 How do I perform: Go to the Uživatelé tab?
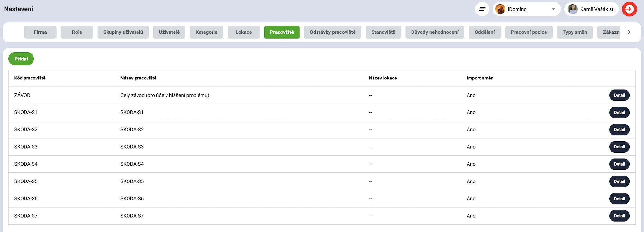tap(169, 32)
